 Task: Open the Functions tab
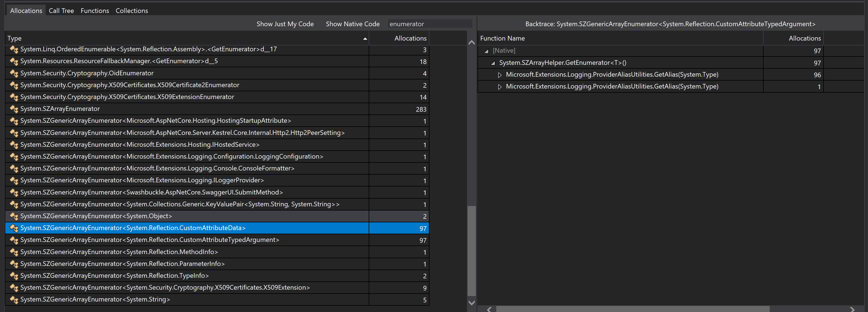95,11
